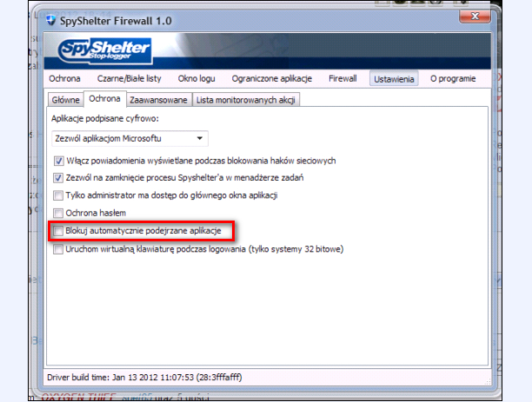Enable Tylko administrator ma dostęp checkbox
This screenshot has height=402, width=532.
(x=59, y=195)
